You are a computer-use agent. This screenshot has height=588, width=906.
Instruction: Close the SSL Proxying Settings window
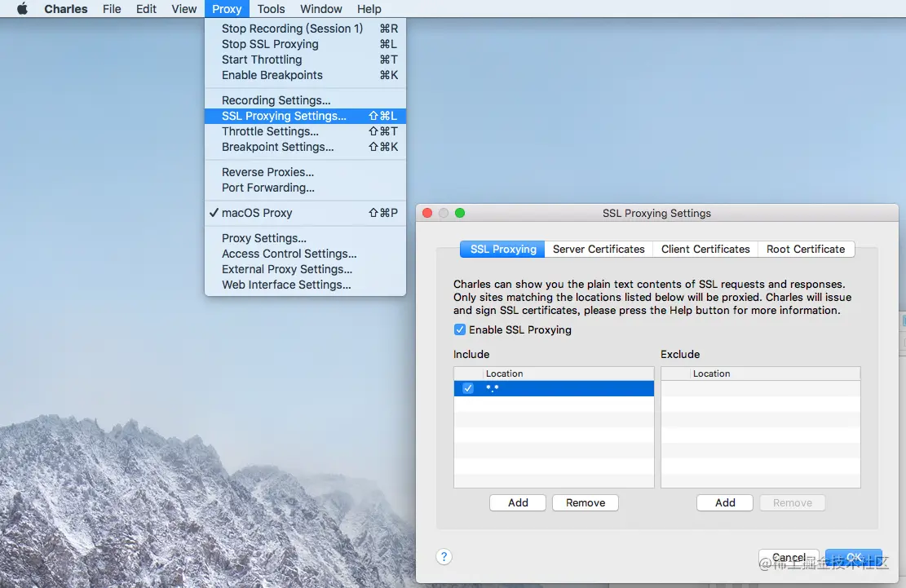tap(427, 213)
